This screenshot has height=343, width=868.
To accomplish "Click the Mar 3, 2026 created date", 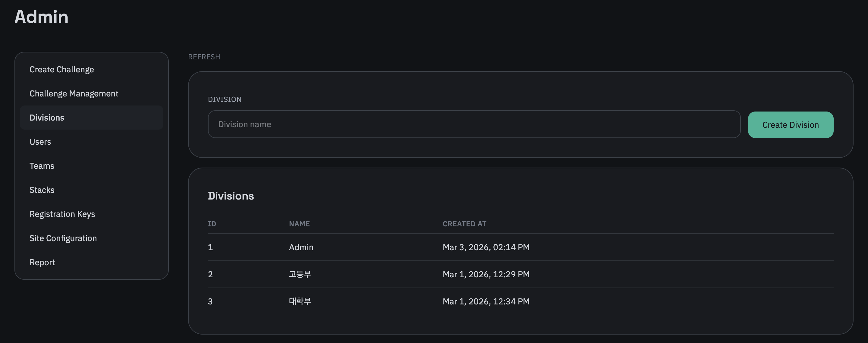I will click(x=486, y=247).
